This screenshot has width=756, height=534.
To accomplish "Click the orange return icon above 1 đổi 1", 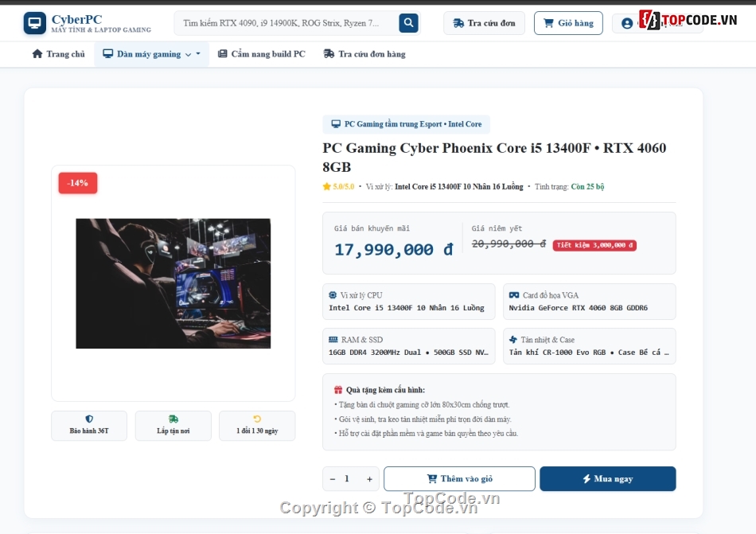I will pyautogui.click(x=257, y=419).
